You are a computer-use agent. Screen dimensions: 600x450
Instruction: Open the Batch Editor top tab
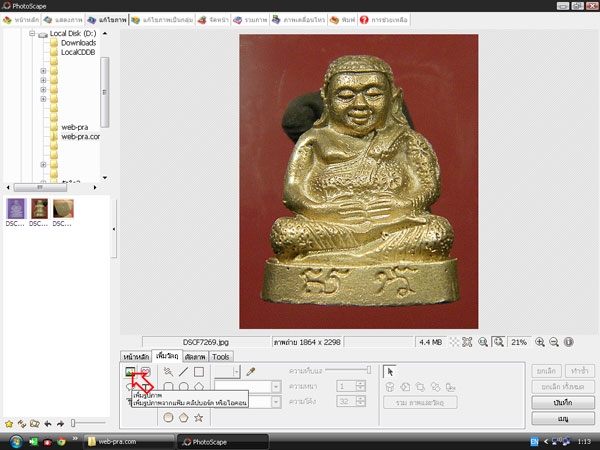pos(162,20)
